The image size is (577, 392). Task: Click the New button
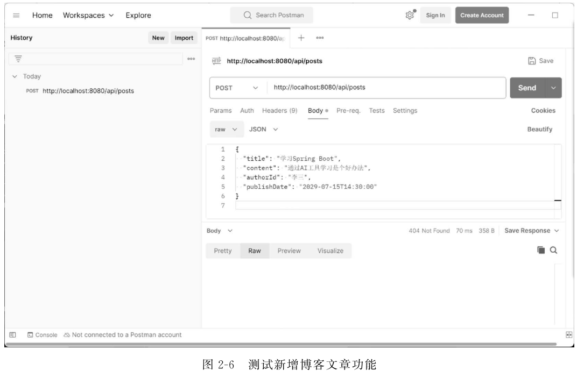point(158,38)
